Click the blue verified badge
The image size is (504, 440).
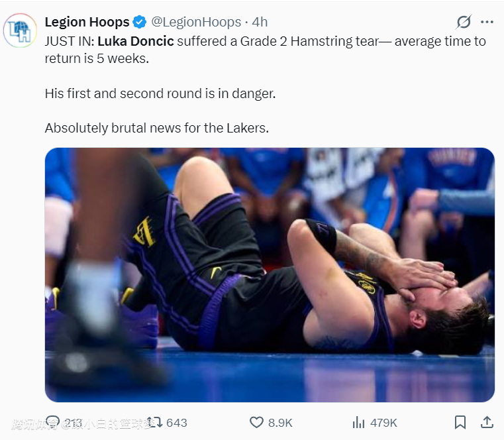(x=140, y=23)
